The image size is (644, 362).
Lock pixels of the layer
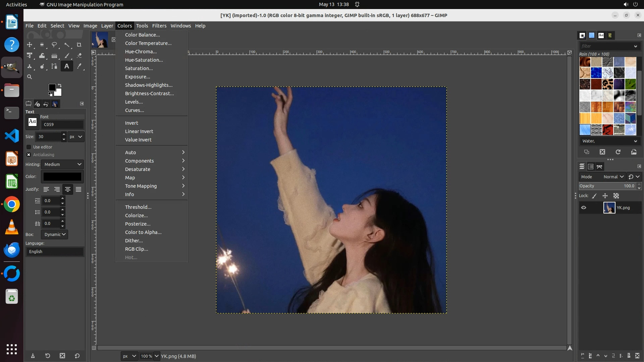pyautogui.click(x=594, y=196)
